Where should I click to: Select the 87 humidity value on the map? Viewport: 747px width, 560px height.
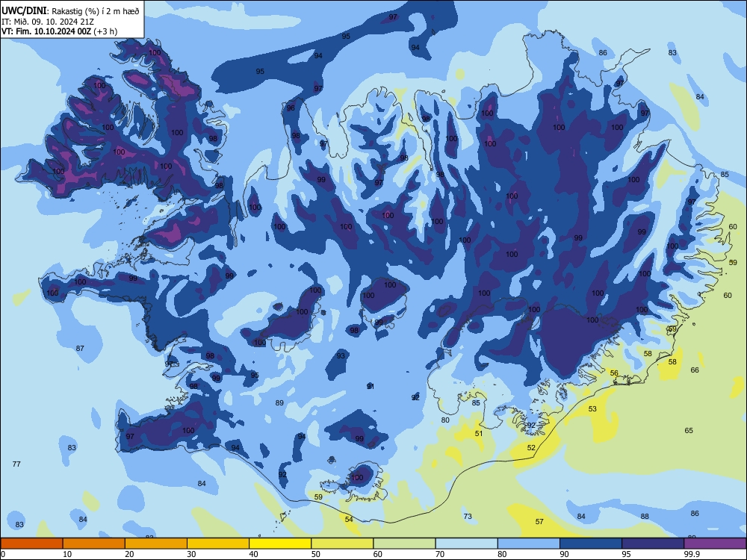[80, 349]
